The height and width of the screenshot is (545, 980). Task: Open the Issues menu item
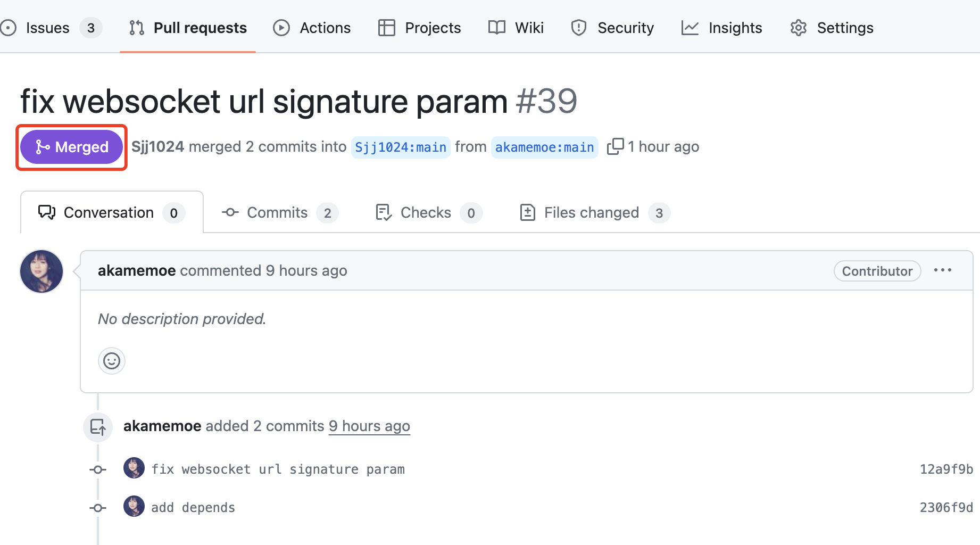point(47,28)
